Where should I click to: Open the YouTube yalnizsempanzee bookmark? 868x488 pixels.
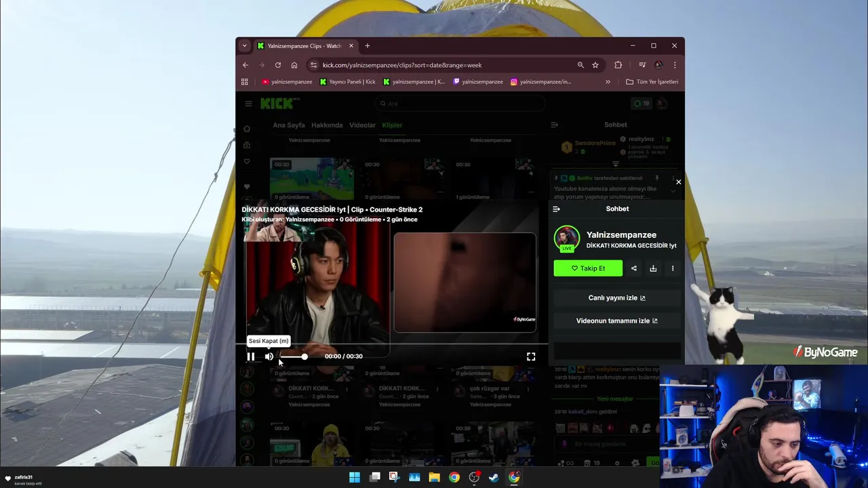tap(287, 82)
